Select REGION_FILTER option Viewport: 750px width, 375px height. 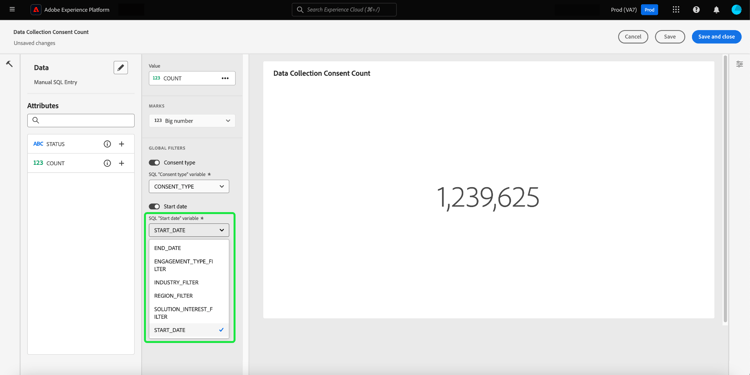click(x=189, y=296)
